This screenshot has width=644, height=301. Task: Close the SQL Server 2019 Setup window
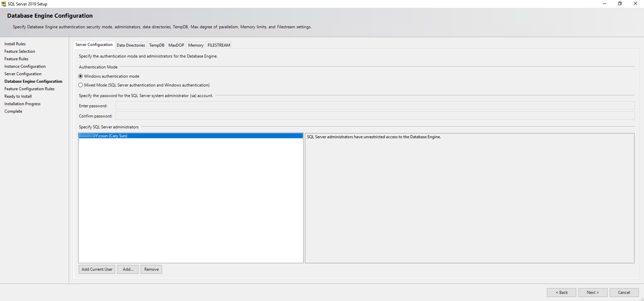click(x=635, y=4)
